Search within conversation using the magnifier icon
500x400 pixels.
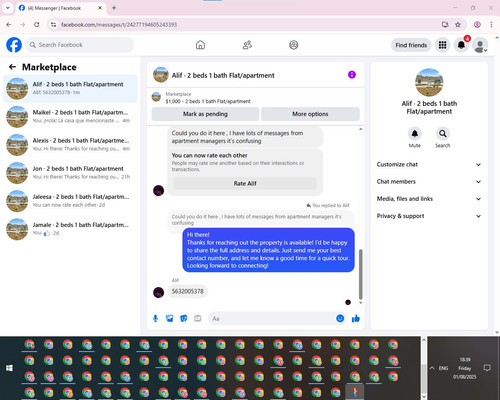coord(443,134)
